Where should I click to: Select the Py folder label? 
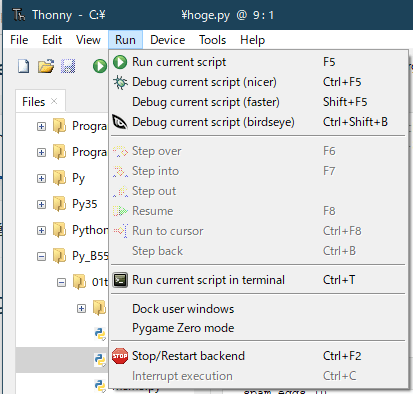tap(79, 178)
